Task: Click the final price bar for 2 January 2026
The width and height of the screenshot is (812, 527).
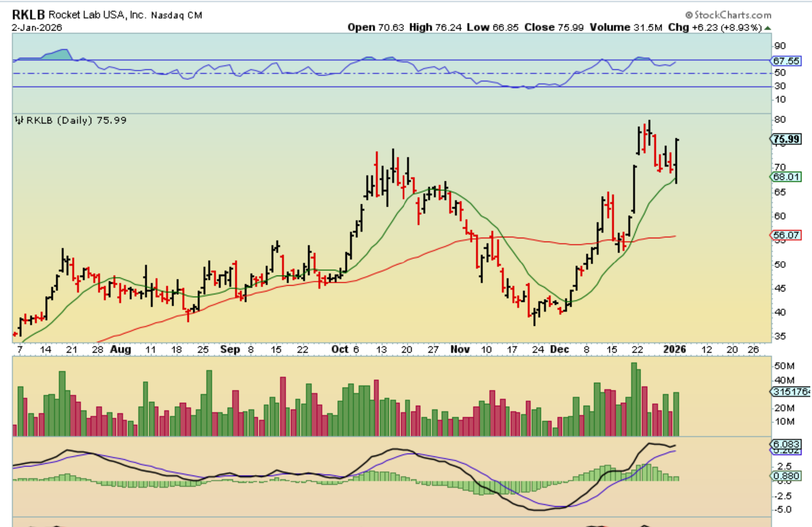Action: tap(676, 161)
